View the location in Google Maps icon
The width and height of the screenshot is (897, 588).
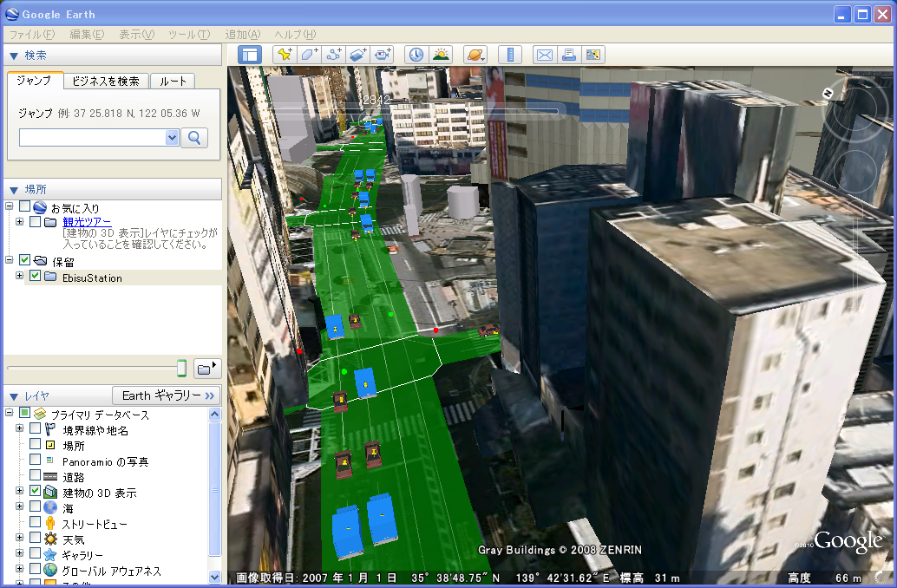tap(593, 55)
